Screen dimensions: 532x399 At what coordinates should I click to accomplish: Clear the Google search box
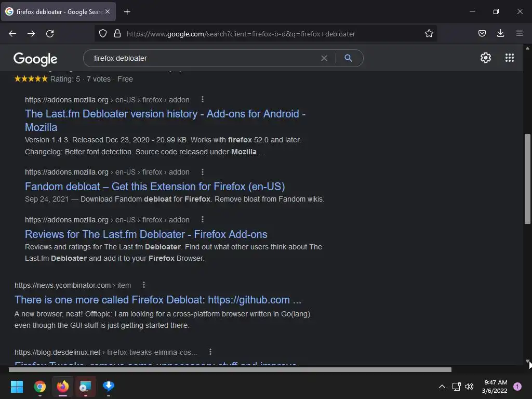324,58
